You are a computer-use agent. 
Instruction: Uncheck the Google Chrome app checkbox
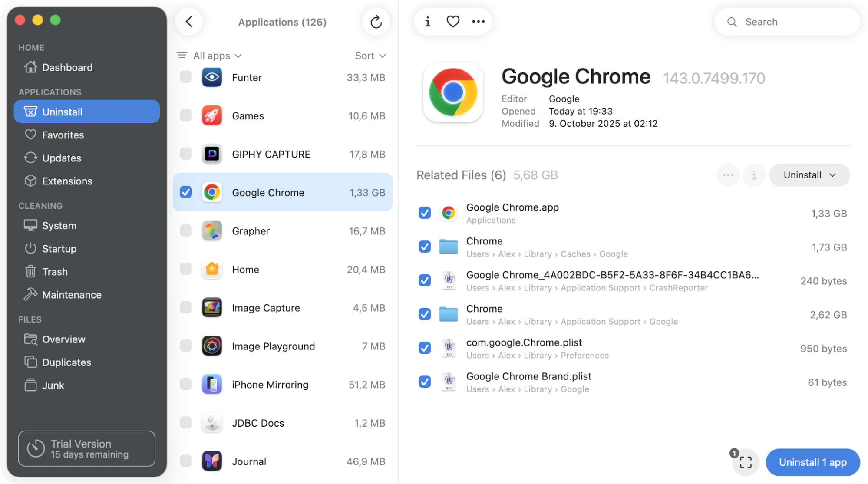pyautogui.click(x=186, y=192)
